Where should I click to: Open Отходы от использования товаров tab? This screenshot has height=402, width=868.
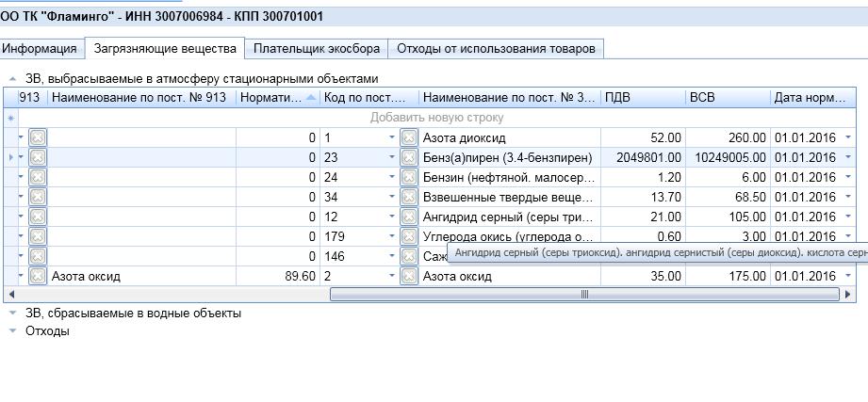[x=496, y=48]
